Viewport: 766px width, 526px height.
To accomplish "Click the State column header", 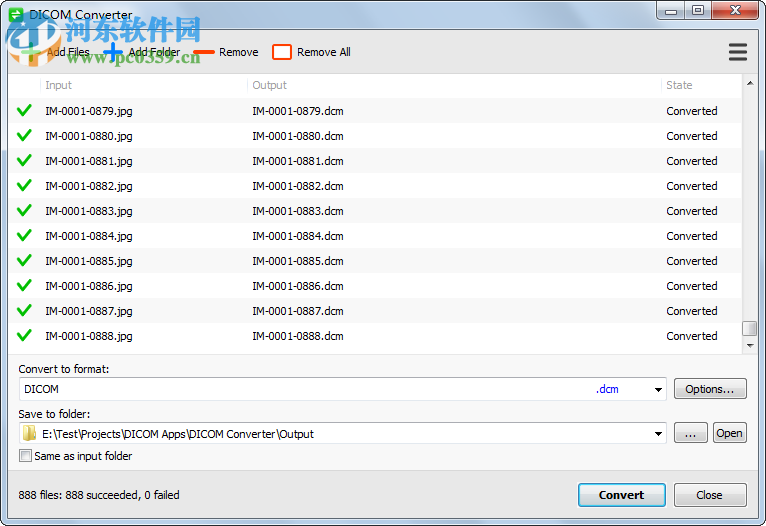I will coord(679,85).
